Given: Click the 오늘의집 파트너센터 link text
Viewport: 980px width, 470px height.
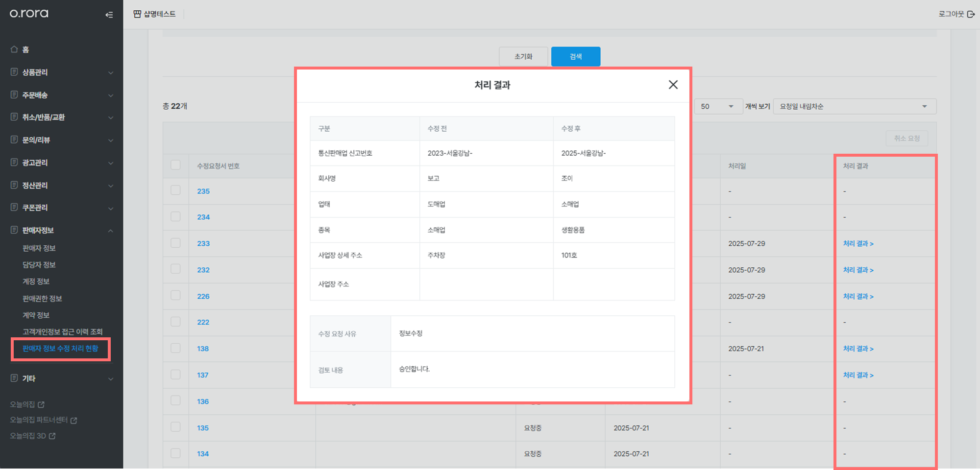Looking at the screenshot, I should click(39, 420).
